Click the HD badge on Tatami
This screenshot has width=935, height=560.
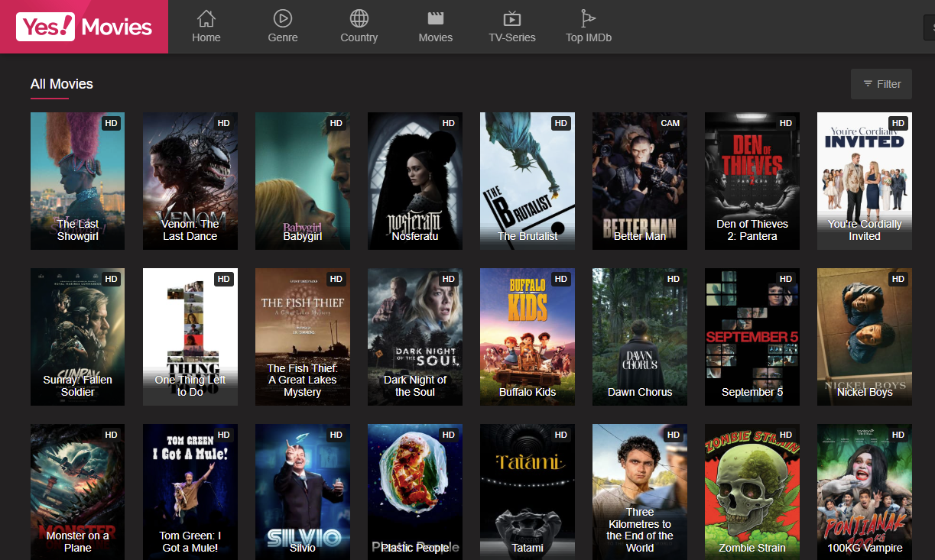561,435
